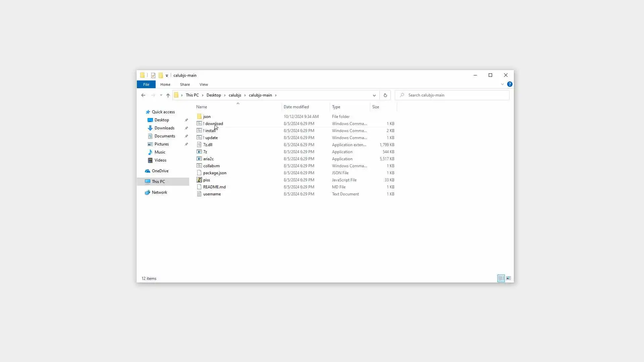Open the Help question mark icon
644x362 pixels.
point(509,84)
